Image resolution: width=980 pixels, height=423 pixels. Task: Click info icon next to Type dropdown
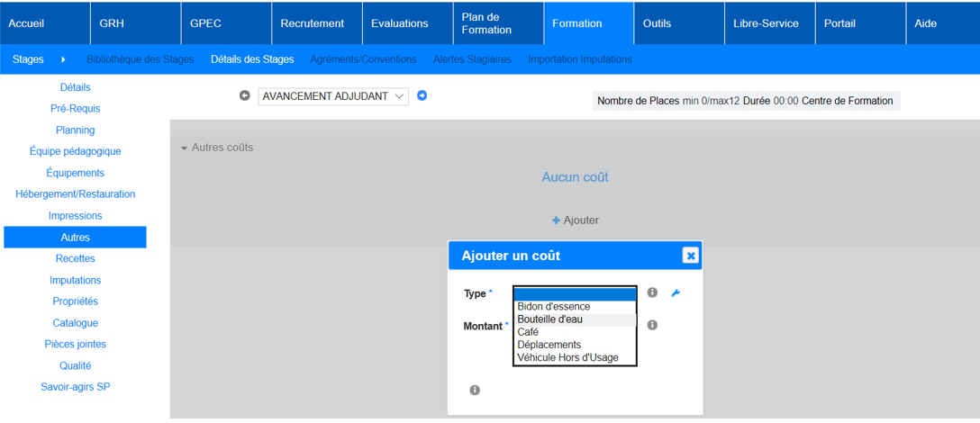point(652,293)
